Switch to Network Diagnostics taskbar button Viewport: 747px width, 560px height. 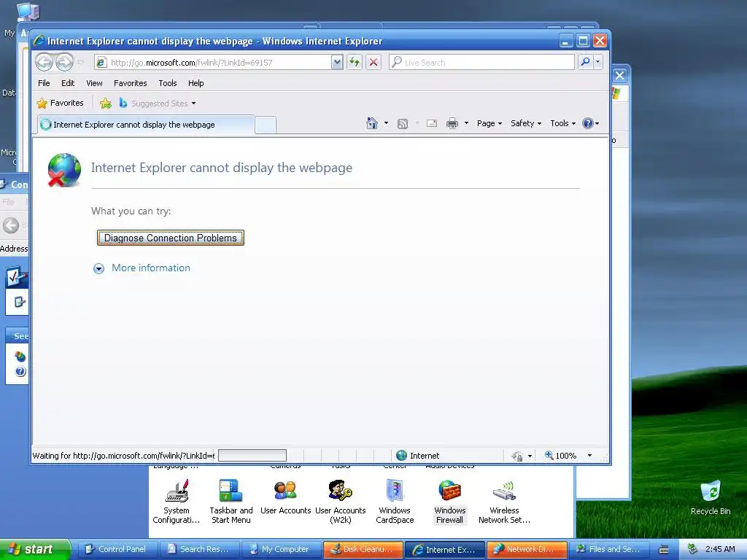point(527,550)
